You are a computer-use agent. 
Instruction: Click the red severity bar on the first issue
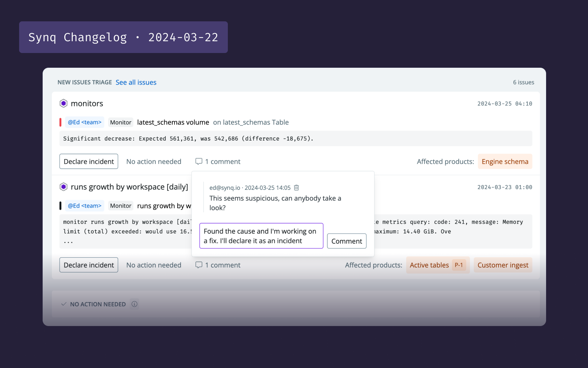61,122
